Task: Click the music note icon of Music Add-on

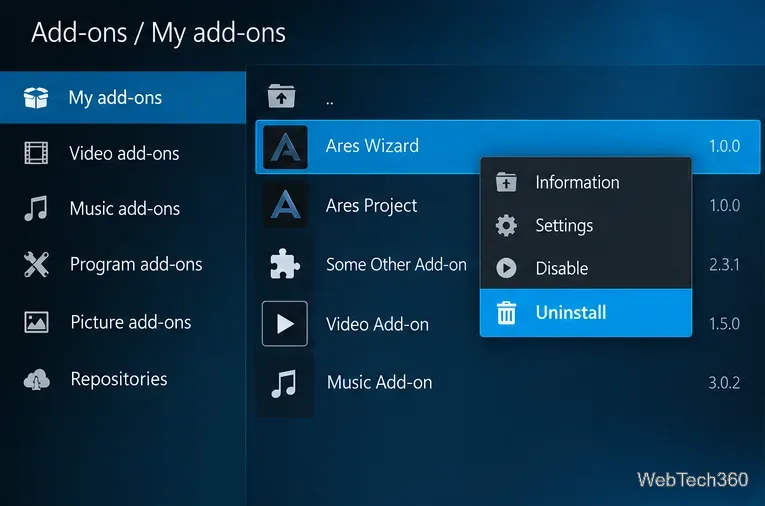Action: [284, 383]
